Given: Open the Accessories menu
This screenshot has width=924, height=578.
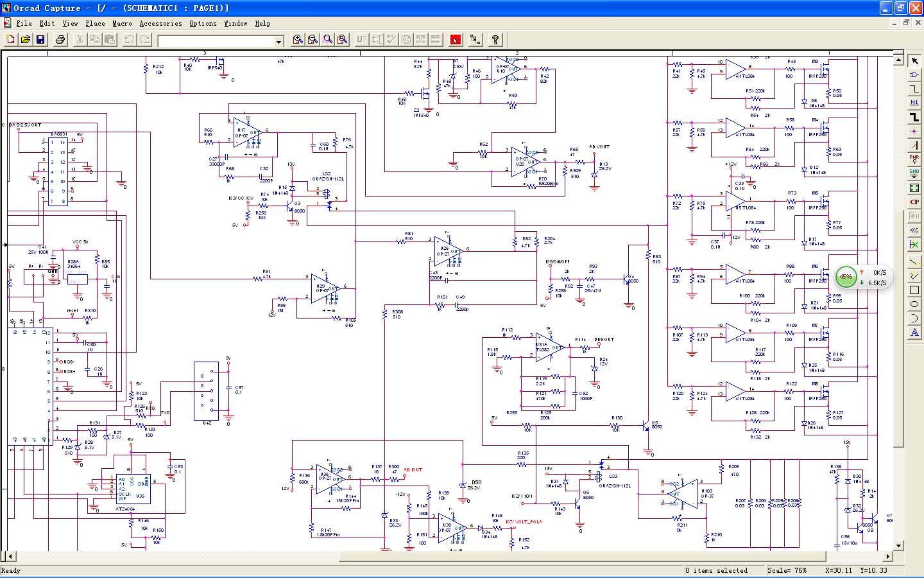Looking at the screenshot, I should coord(160,23).
